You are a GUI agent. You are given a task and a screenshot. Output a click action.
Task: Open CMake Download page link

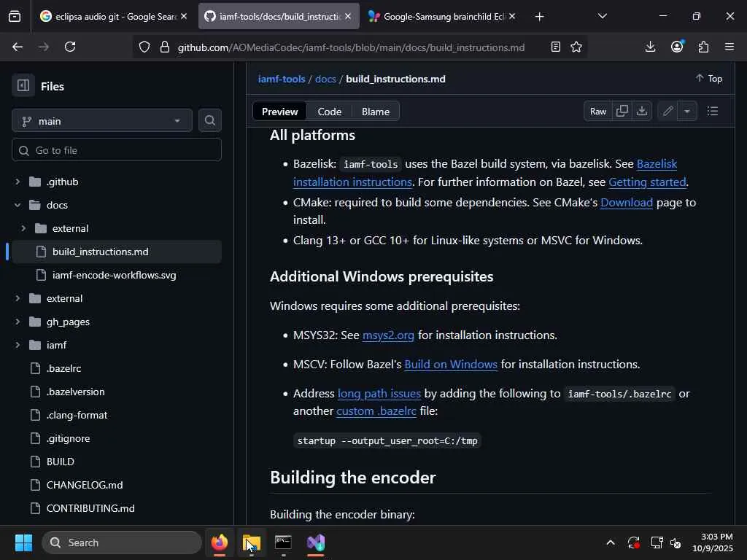point(627,203)
